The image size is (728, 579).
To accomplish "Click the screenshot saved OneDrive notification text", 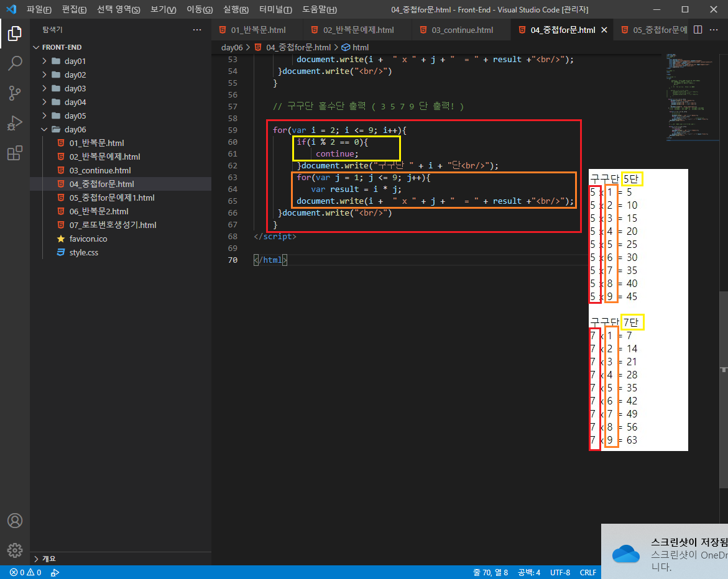I will (689, 554).
